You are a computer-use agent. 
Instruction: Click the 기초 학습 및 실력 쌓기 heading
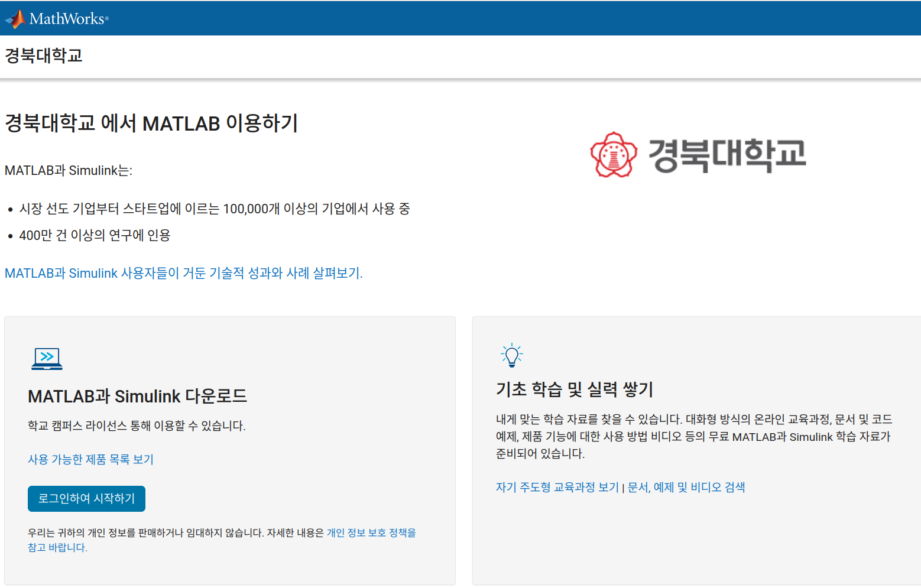575,389
